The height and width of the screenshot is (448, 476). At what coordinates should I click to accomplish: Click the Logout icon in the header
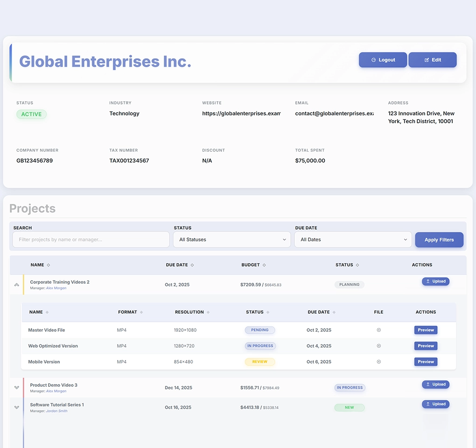click(x=373, y=60)
